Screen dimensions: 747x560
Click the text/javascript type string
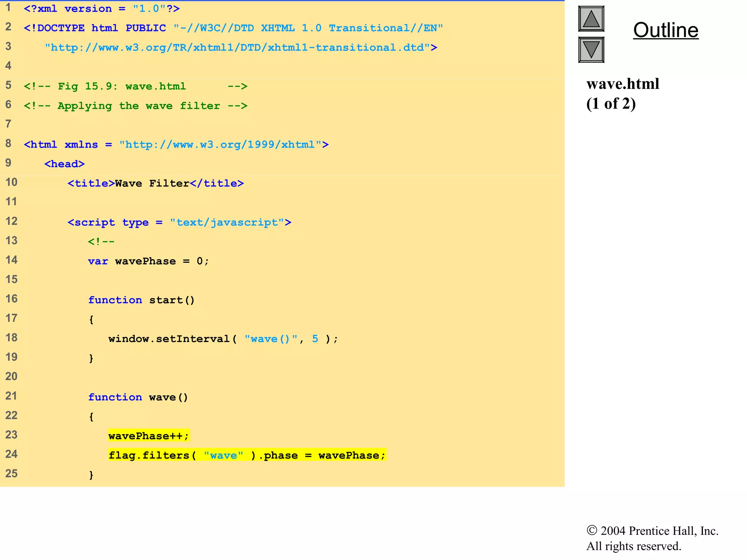[x=227, y=222]
